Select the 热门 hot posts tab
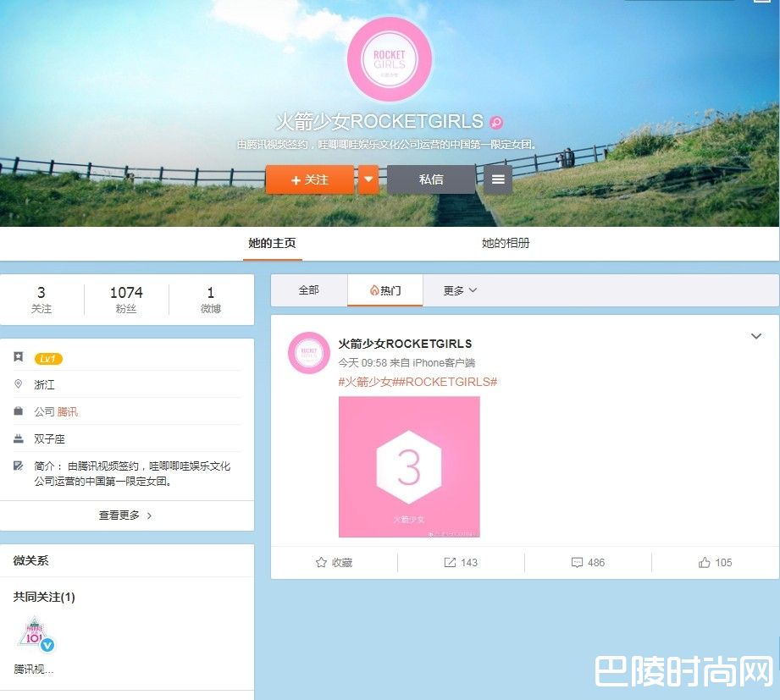Viewport: 780px width, 700px height. 385,290
